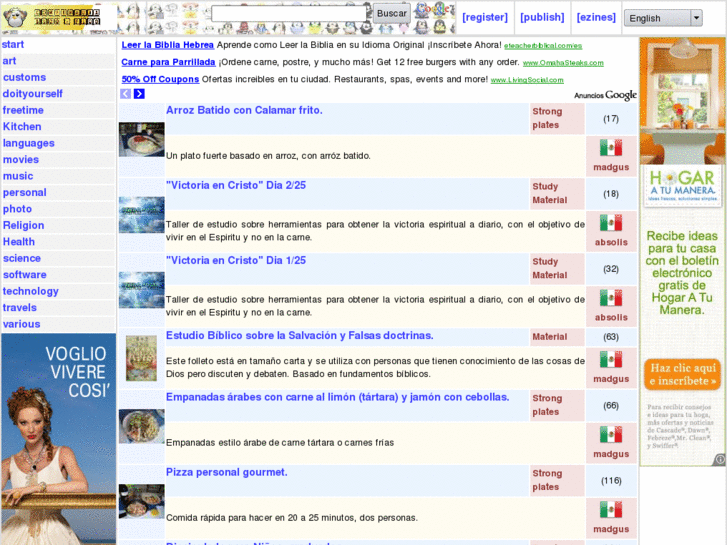Open Victoria en Cristo Dia 2/25 thumbnail
The width and height of the screenshot is (727, 545).
[x=142, y=215]
